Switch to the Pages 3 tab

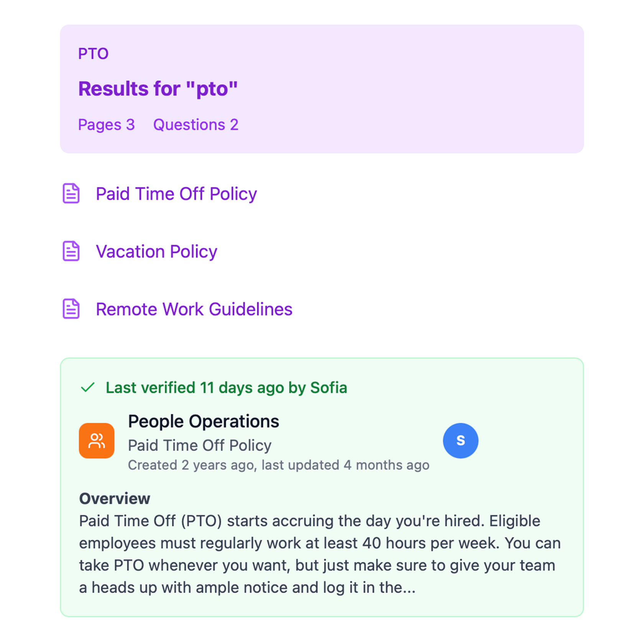pyautogui.click(x=107, y=125)
